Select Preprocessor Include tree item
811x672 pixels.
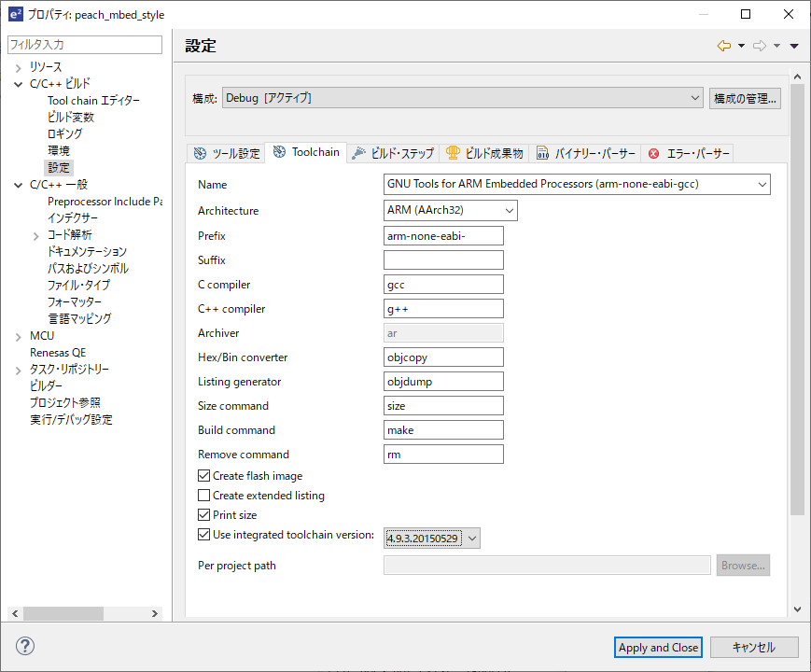pos(105,202)
